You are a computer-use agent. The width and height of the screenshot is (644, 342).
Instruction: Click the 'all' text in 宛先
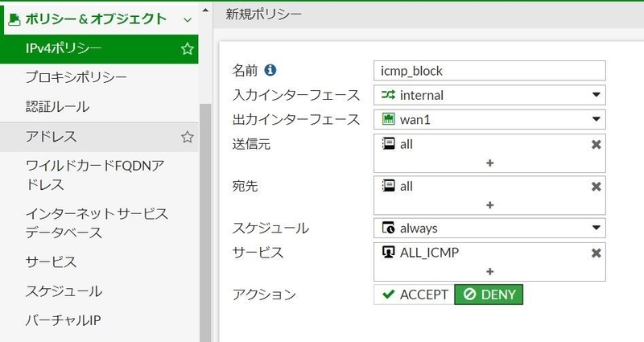pyautogui.click(x=407, y=186)
